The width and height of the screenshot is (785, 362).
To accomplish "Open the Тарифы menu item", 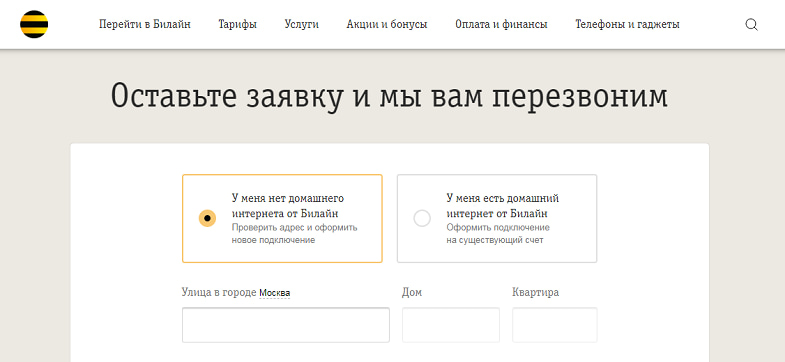I will coord(238,24).
